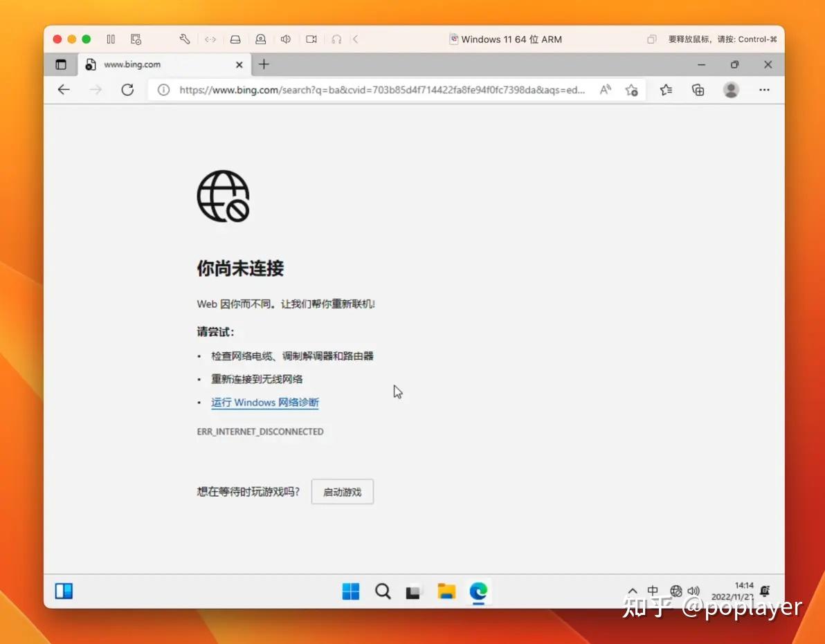This screenshot has width=825, height=644.
Task: Click the Run Windows Network Diagnostics link
Action: pos(264,402)
